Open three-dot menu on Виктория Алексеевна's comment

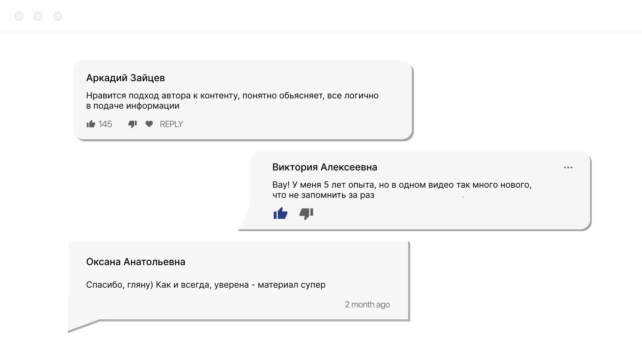tap(568, 167)
